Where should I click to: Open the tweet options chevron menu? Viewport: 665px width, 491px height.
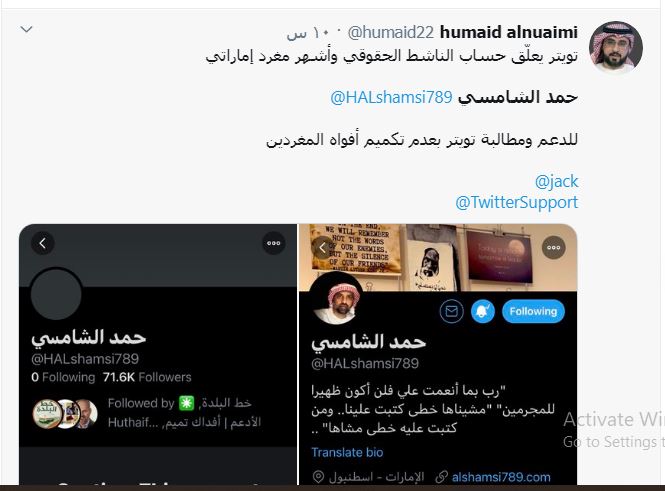click(x=27, y=29)
